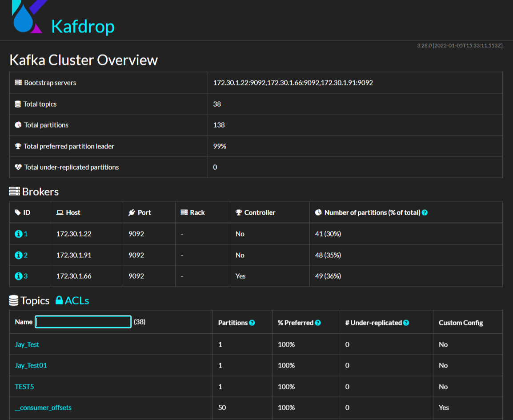The height and width of the screenshot is (420, 513).
Task: Click the Kafdrop water-drop logo
Action: point(28,16)
